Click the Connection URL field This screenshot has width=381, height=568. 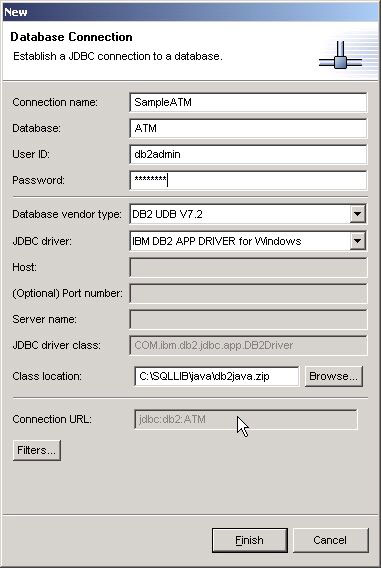(x=246, y=419)
